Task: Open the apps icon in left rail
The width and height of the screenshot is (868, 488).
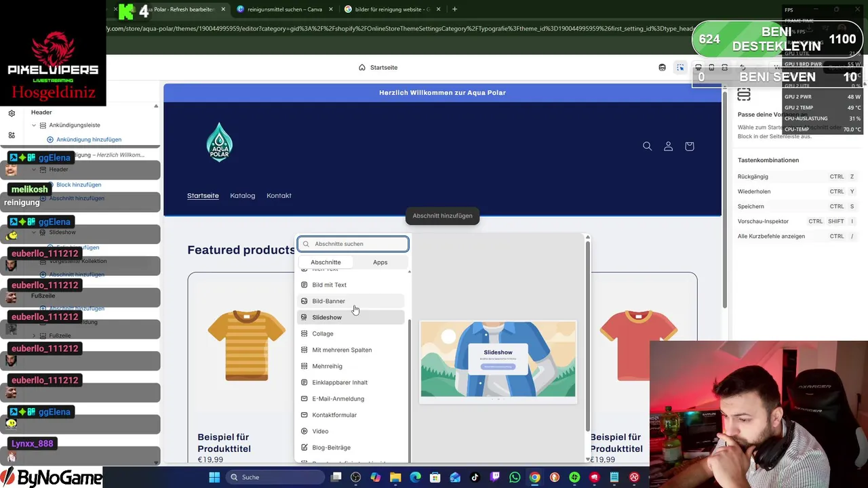Action: click(12, 135)
